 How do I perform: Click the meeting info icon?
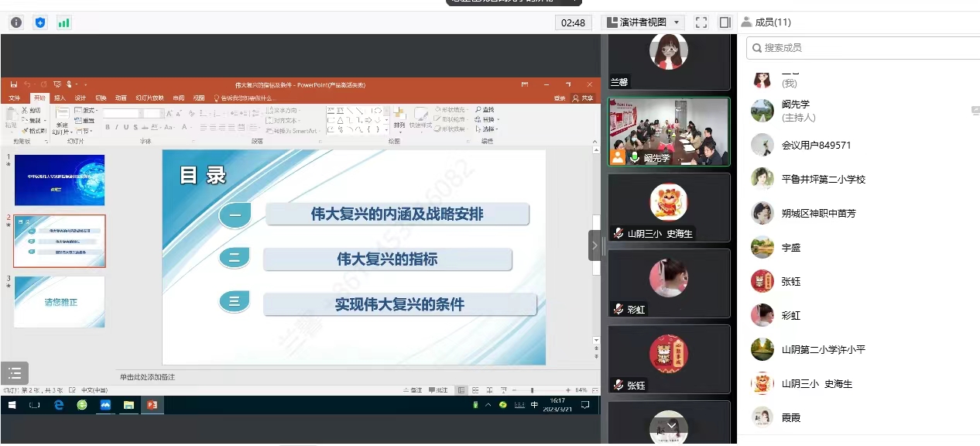tap(15, 22)
